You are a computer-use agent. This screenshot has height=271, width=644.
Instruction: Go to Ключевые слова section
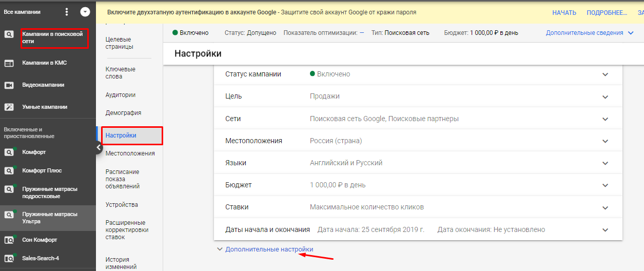click(120, 73)
